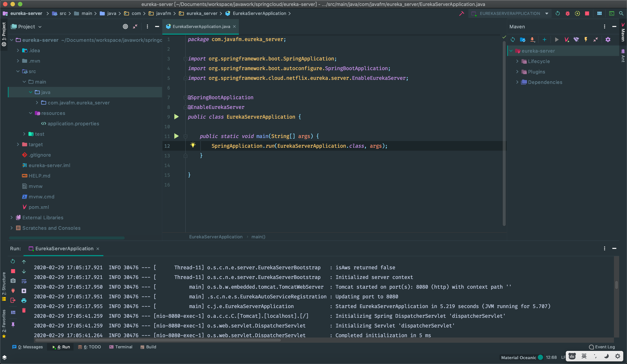The height and width of the screenshot is (364, 627).
Task: Click the run gutter arrow beside main method
Action: click(x=176, y=136)
